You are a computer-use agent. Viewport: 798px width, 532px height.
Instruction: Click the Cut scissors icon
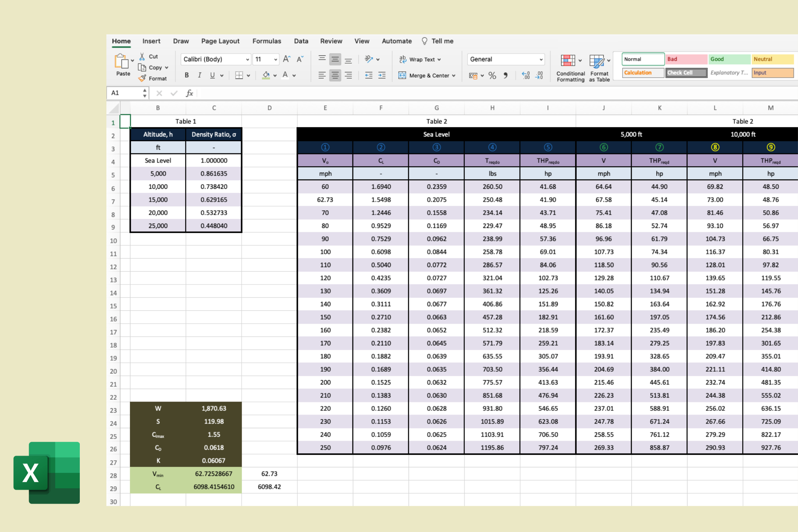click(x=142, y=57)
